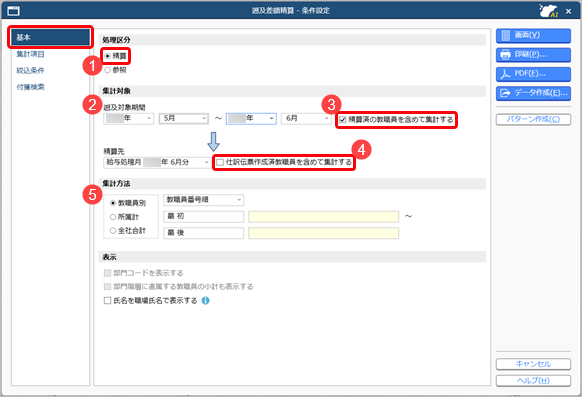
Task: Toggle 仕訳伝票作成済教職員を含めて集計する checkbox
Action: (x=220, y=163)
